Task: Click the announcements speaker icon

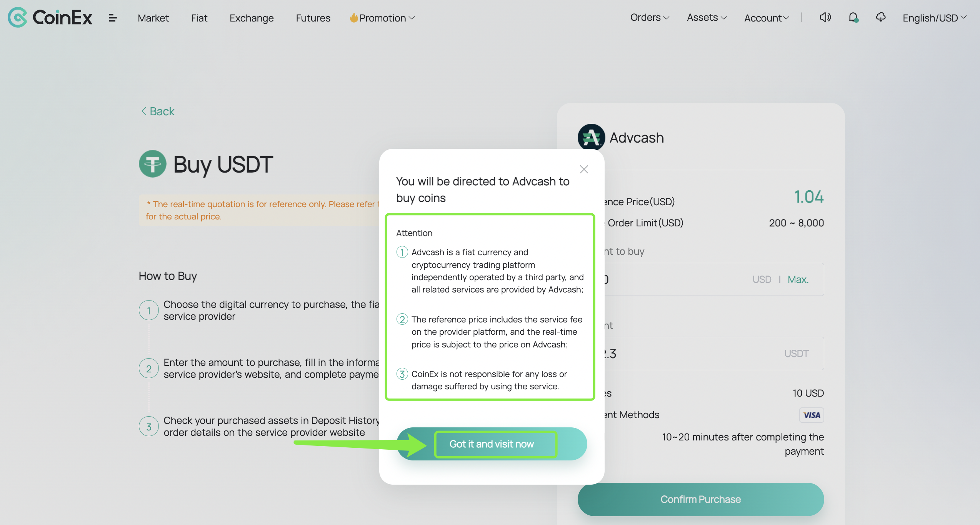Action: point(825,17)
